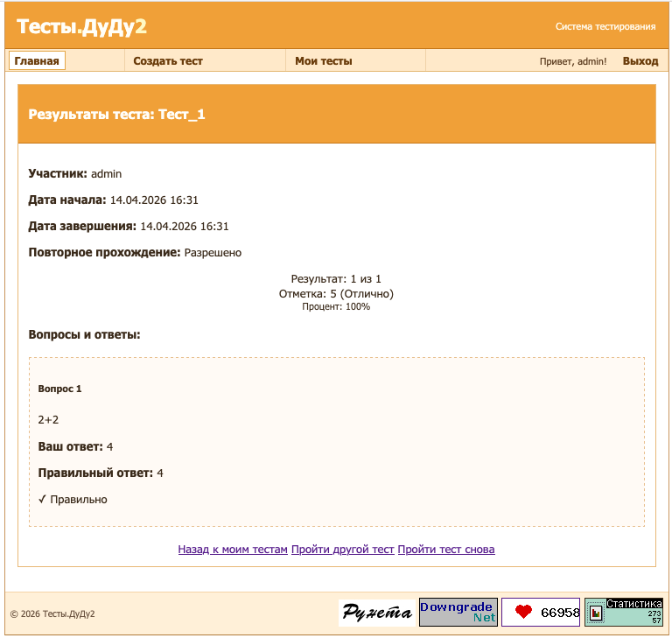Click the Рунета footer badge
This screenshot has width=672, height=638.
tap(376, 613)
